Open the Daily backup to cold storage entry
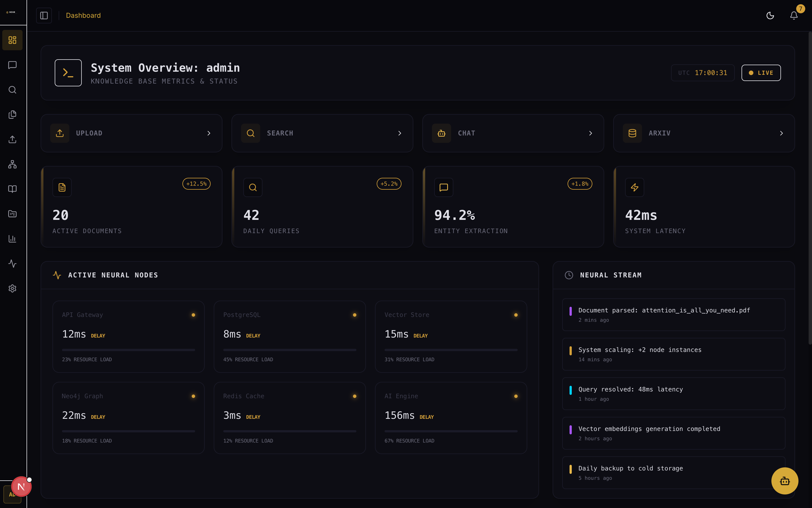The height and width of the screenshot is (508, 812). (674, 472)
